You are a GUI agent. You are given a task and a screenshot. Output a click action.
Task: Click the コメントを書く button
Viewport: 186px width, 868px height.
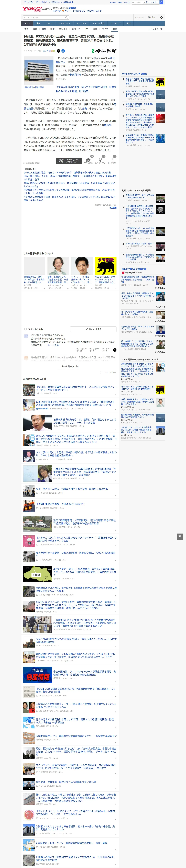pos(93,329)
